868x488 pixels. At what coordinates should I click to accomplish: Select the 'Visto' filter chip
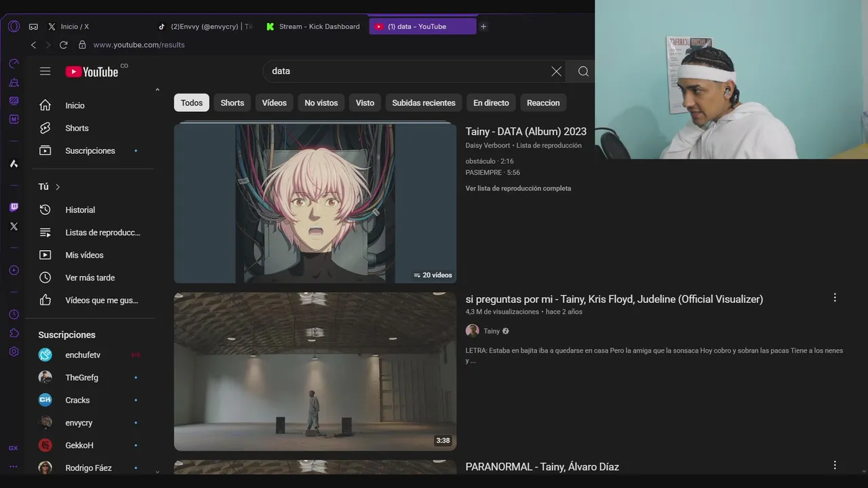pyautogui.click(x=365, y=103)
